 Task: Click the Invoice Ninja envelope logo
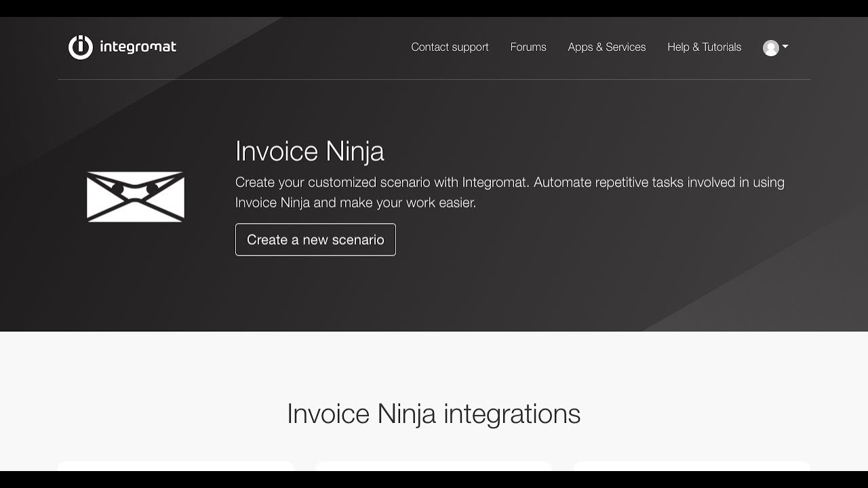tap(136, 197)
